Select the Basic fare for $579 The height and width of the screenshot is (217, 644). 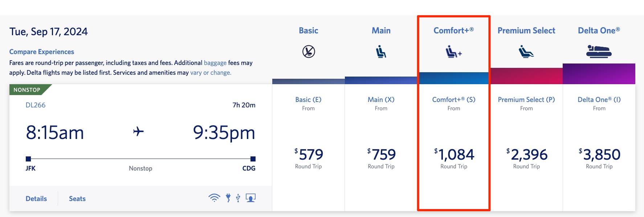coord(308,154)
